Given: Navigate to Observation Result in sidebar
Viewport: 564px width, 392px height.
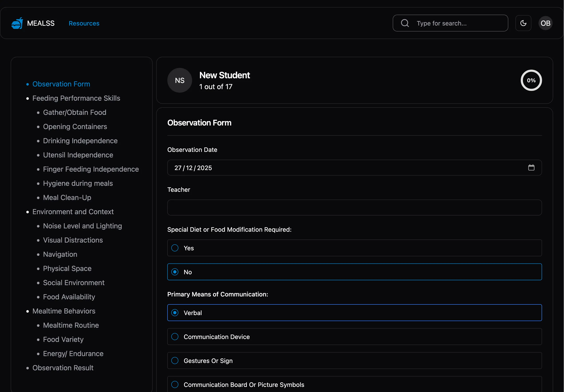Looking at the screenshot, I should pyautogui.click(x=63, y=368).
